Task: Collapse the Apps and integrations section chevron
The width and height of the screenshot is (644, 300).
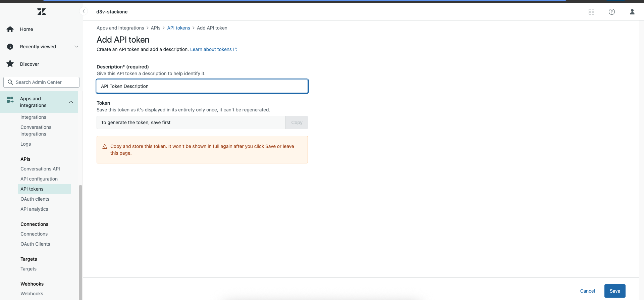Action: coord(71,102)
